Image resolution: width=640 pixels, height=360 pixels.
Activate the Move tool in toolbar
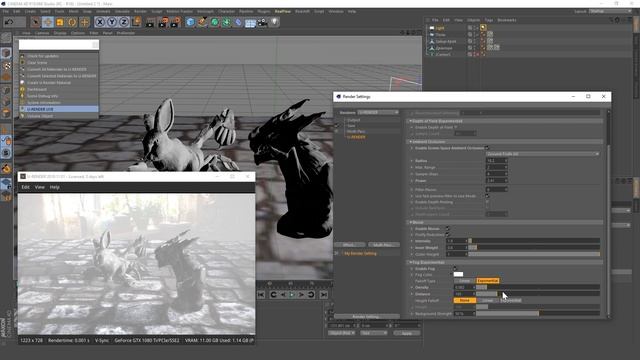(x=48, y=22)
